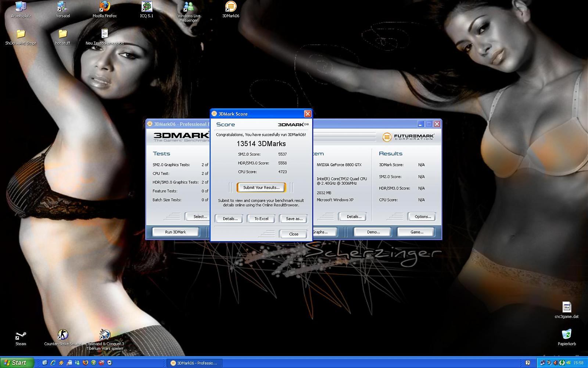Click the Demo... button in main window
The image size is (588, 368).
tap(373, 232)
